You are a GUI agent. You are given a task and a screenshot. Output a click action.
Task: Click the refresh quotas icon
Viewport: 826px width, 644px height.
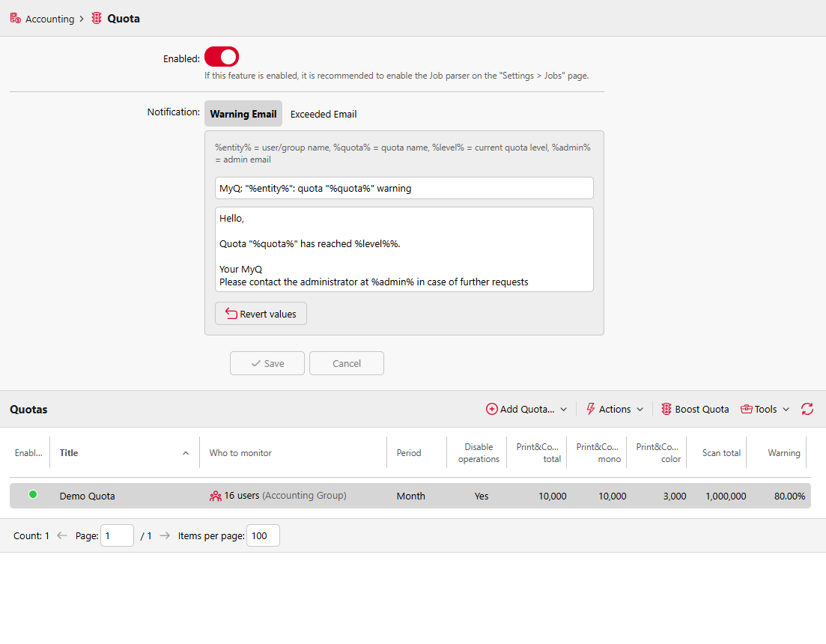(x=807, y=409)
